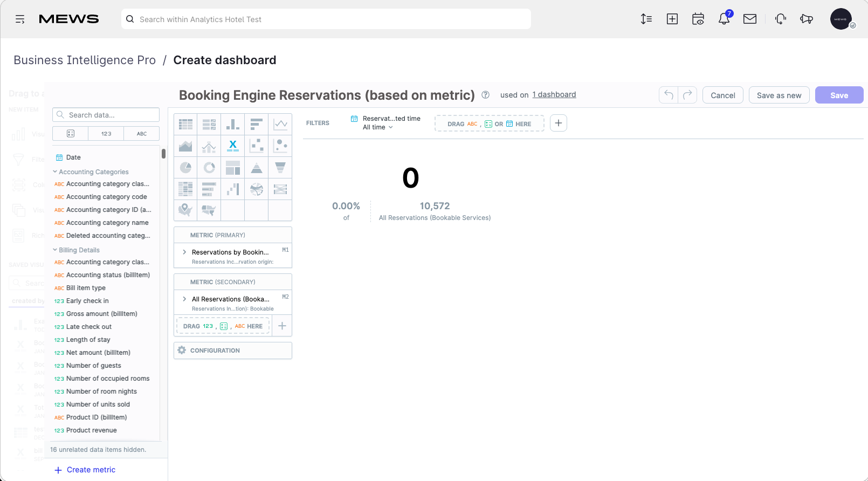The width and height of the screenshot is (868, 481).
Task: Open the hamburger main menu
Action: [x=20, y=19]
